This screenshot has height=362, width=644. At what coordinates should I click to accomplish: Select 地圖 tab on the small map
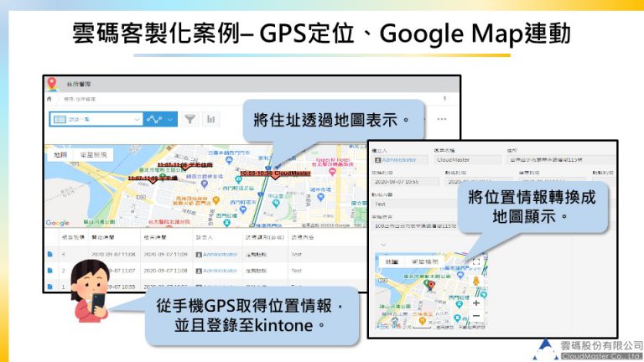point(392,261)
